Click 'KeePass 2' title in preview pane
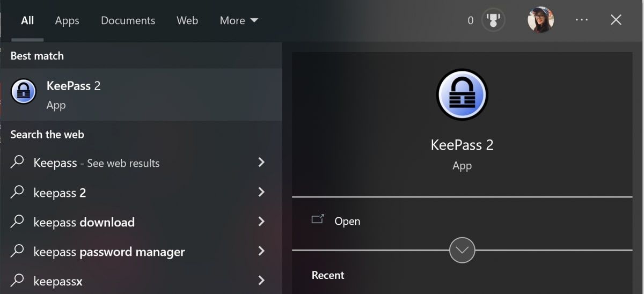 (x=462, y=145)
